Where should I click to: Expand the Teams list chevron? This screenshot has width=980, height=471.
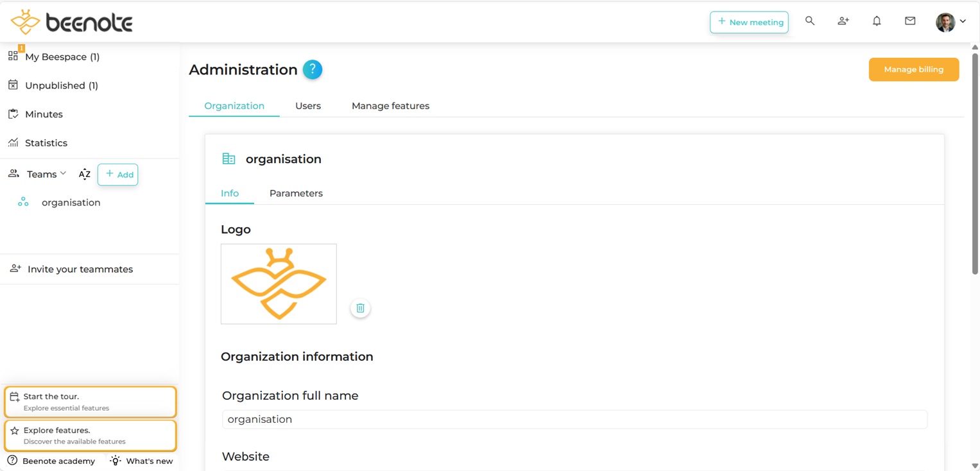coord(64,174)
